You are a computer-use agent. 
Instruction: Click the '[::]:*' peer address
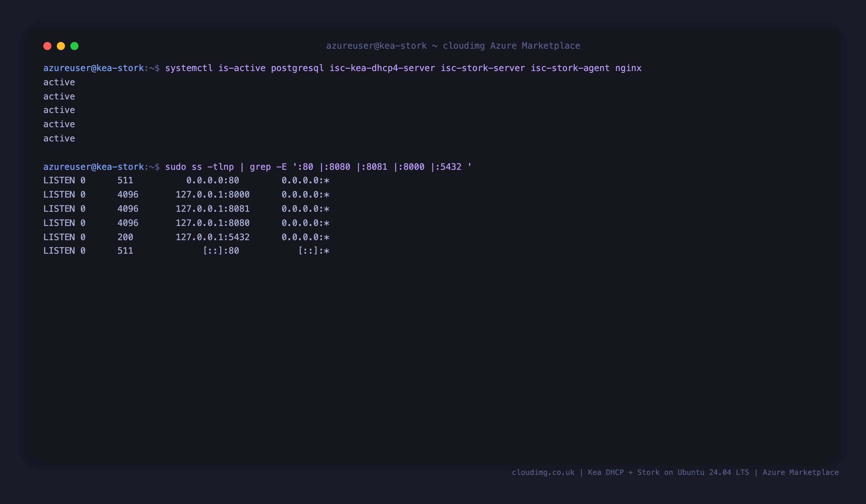coord(314,251)
